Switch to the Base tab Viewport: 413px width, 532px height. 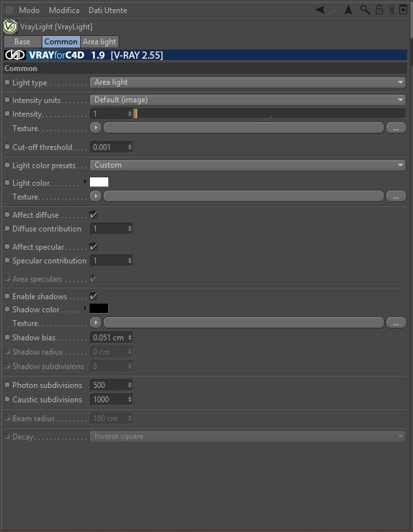[x=23, y=42]
